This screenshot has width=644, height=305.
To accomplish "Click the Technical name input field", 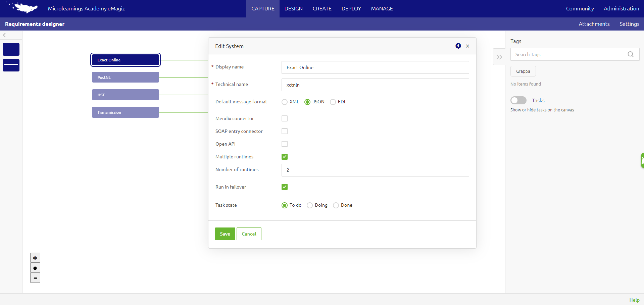I will click(x=375, y=85).
